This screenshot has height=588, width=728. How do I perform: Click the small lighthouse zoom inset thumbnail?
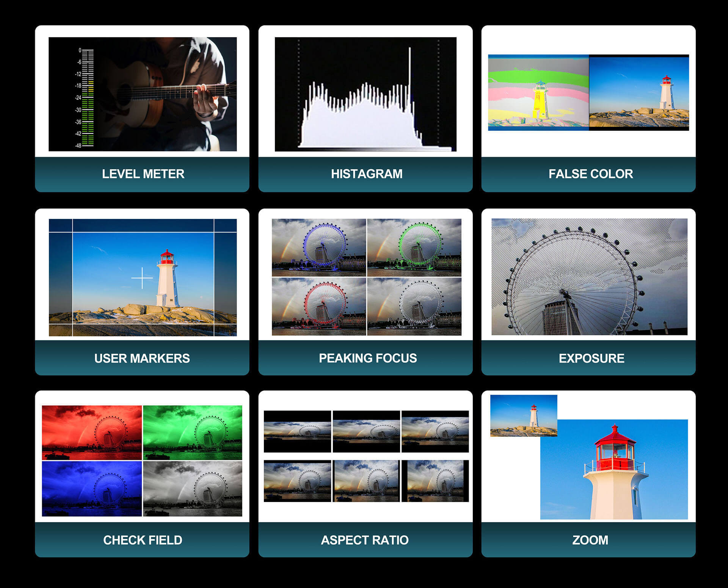click(523, 416)
